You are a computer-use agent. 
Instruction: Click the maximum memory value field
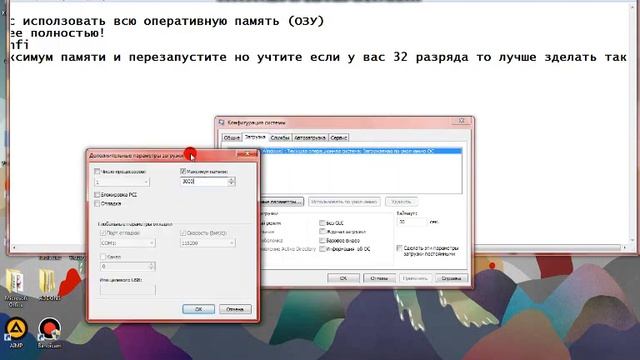click(x=204, y=182)
